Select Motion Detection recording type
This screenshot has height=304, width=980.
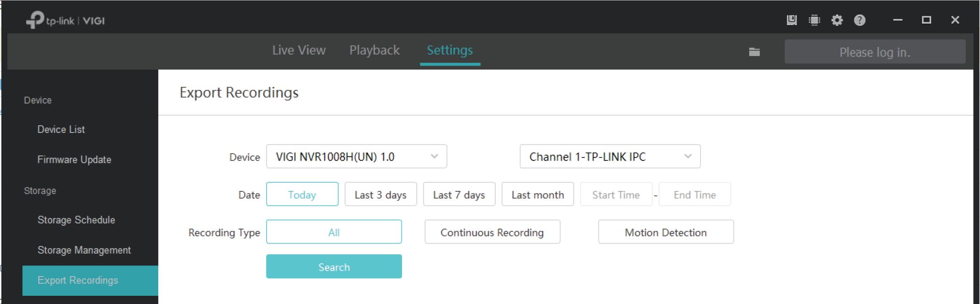(x=666, y=232)
